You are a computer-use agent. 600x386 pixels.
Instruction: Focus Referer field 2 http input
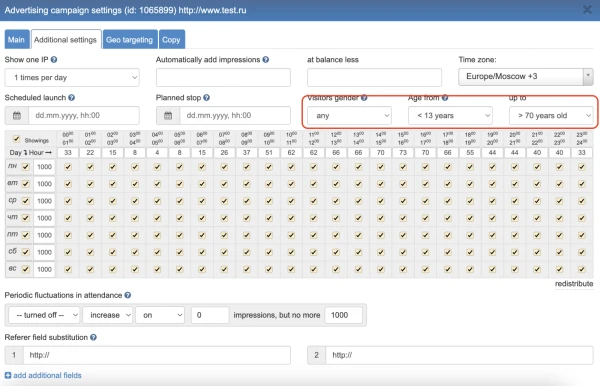(x=459, y=355)
